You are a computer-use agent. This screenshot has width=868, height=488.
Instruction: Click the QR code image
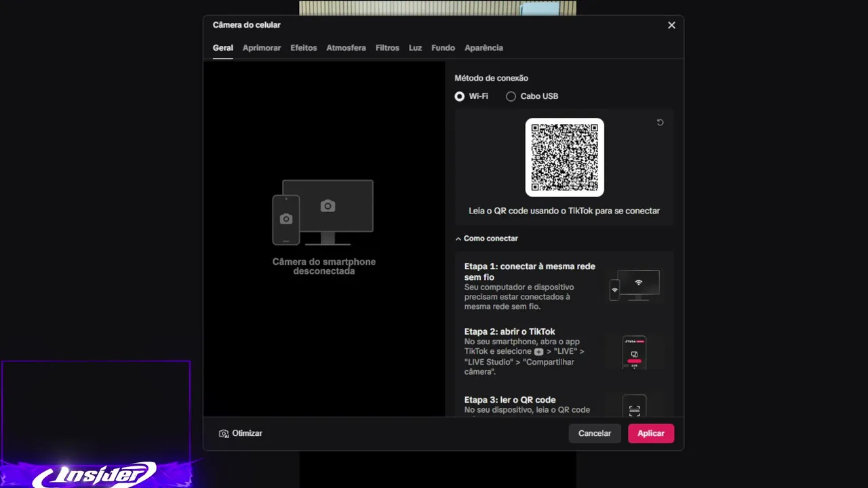(x=564, y=157)
